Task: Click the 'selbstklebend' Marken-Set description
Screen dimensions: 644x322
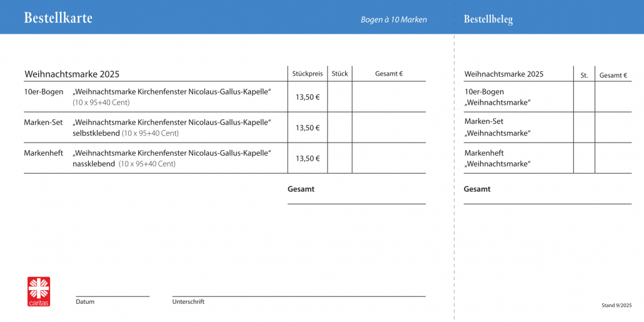Action: tap(96, 133)
